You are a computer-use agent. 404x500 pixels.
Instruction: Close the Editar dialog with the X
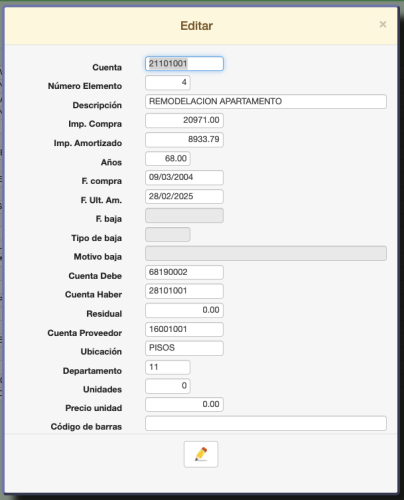point(383,24)
